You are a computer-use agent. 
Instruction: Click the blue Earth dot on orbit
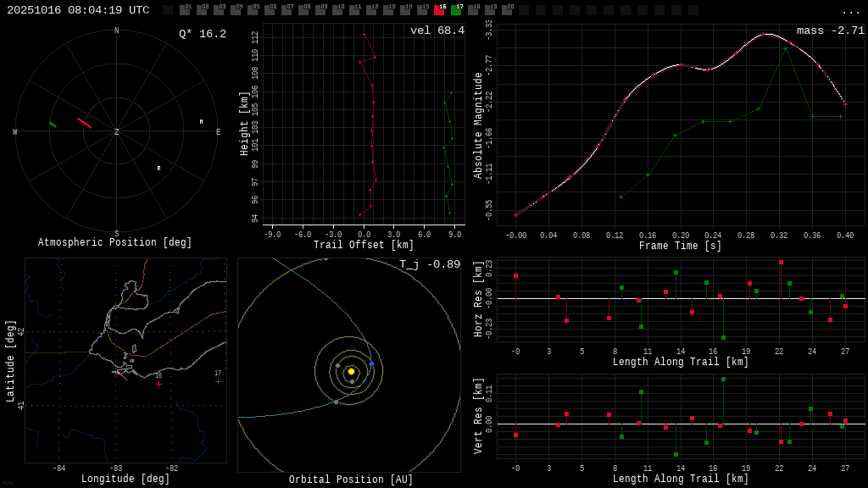(x=371, y=363)
